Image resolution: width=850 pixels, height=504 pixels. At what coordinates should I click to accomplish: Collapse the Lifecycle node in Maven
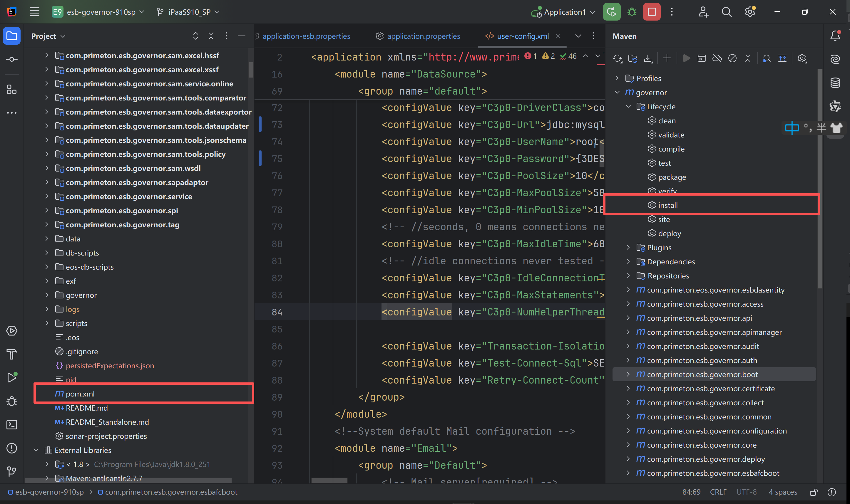628,107
